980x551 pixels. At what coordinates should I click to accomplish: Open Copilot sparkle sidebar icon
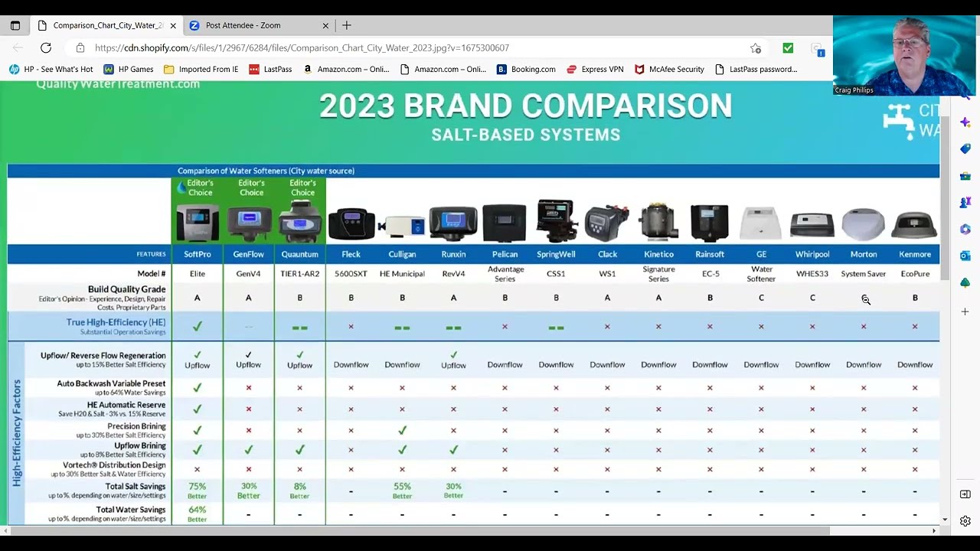(965, 122)
